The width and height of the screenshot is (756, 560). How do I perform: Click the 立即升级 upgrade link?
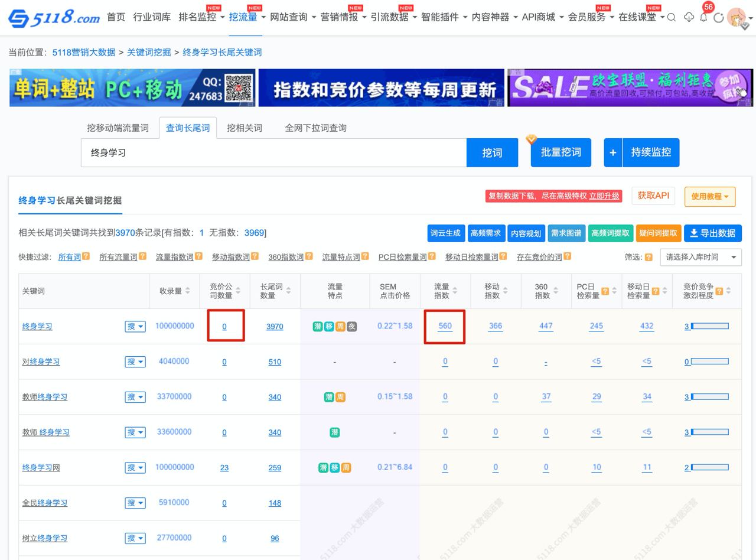pos(604,196)
